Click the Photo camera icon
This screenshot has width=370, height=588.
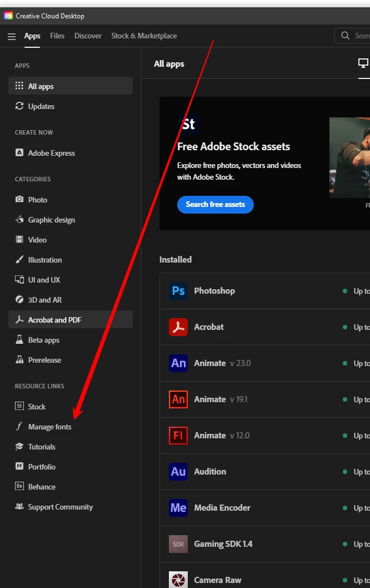point(19,199)
